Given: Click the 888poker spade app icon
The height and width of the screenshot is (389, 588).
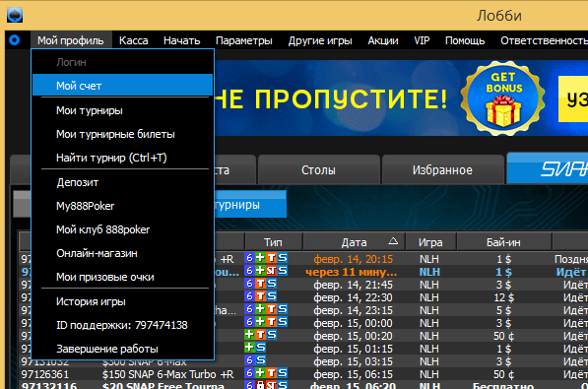Looking at the screenshot, I should click(x=15, y=15).
